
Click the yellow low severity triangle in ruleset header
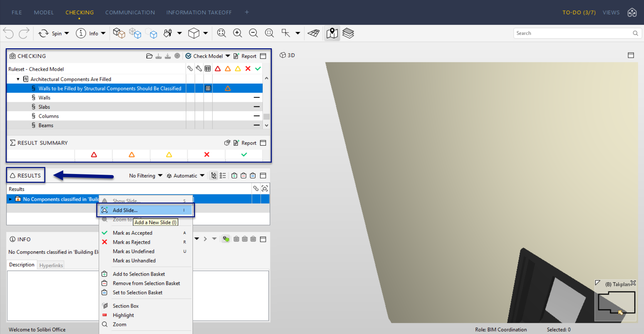[238, 69]
